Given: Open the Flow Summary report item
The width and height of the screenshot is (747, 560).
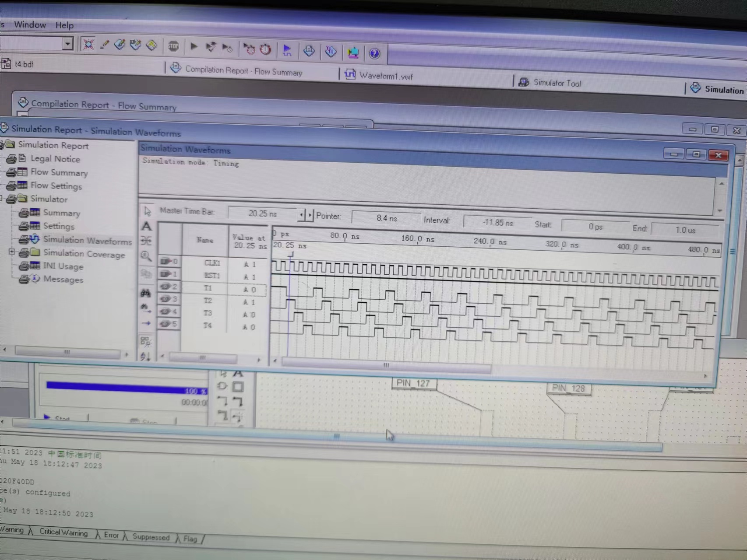Looking at the screenshot, I should click(x=59, y=172).
